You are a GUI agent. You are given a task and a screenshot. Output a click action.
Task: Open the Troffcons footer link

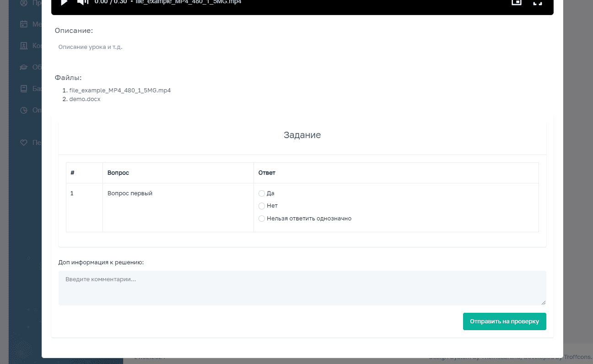(578, 357)
